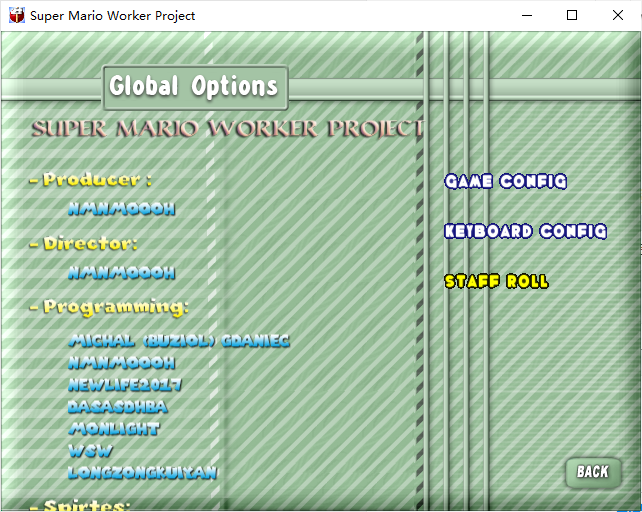Maximize the Super Mario Worker Project window
Screen dimensions: 642x512
(x=572, y=16)
